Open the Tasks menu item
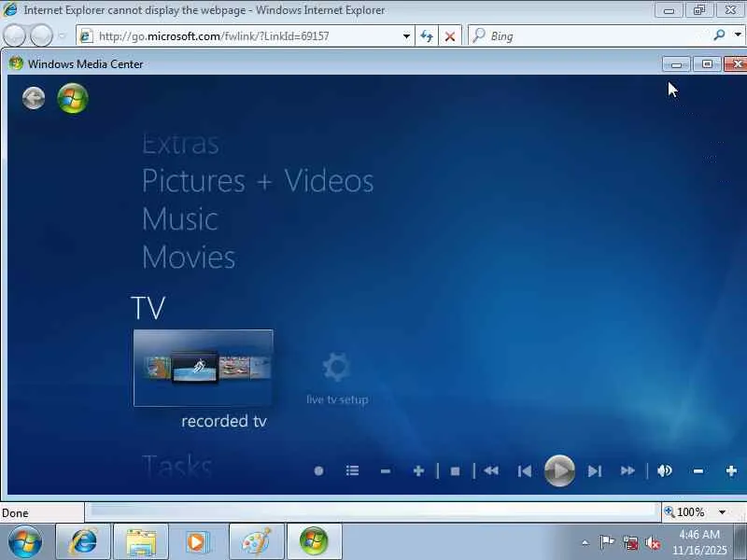747x560 pixels. (176, 466)
